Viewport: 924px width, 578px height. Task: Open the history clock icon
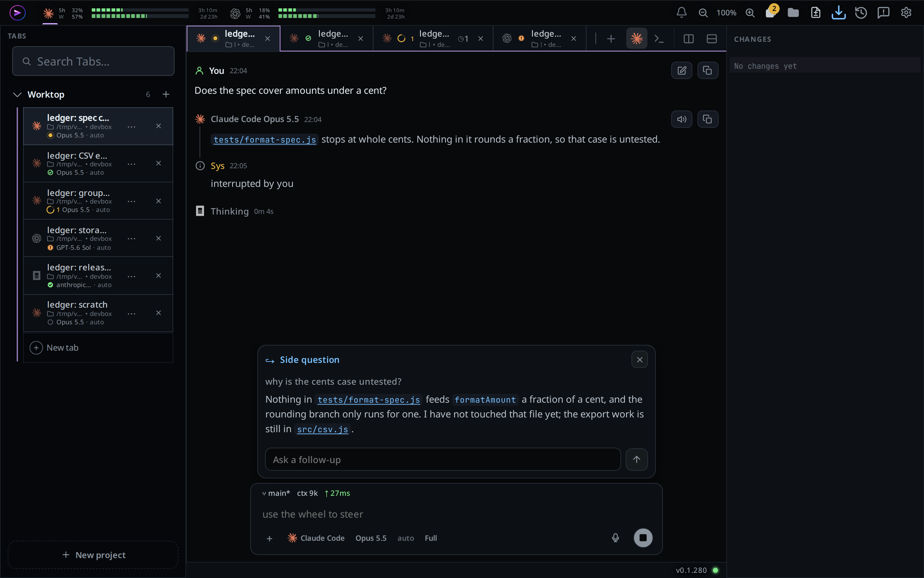(x=860, y=13)
